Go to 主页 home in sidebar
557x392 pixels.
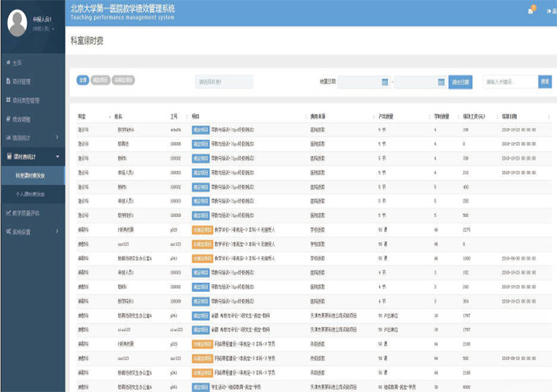[18, 64]
